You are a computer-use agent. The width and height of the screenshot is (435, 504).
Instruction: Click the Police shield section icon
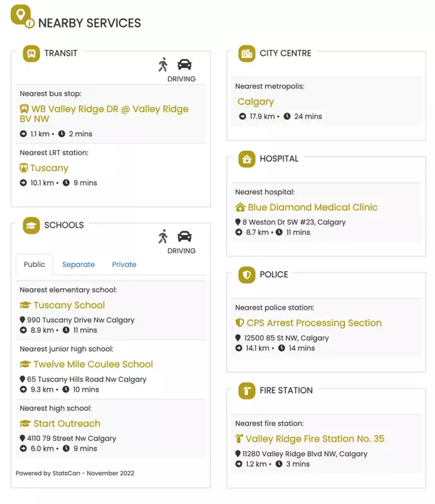pyautogui.click(x=246, y=275)
